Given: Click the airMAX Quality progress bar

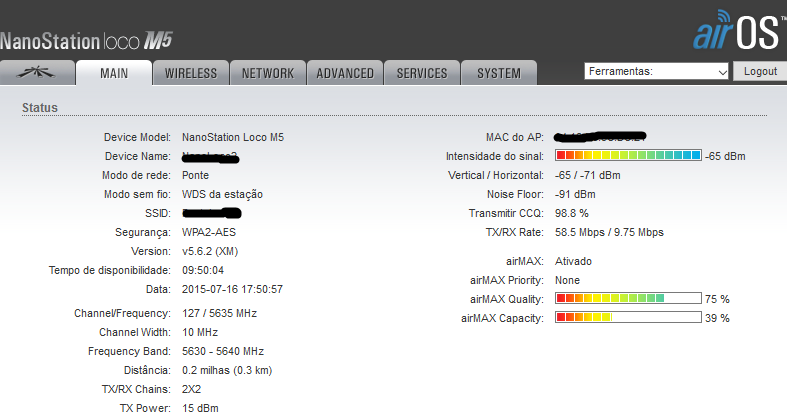Looking at the screenshot, I should 628,299.
